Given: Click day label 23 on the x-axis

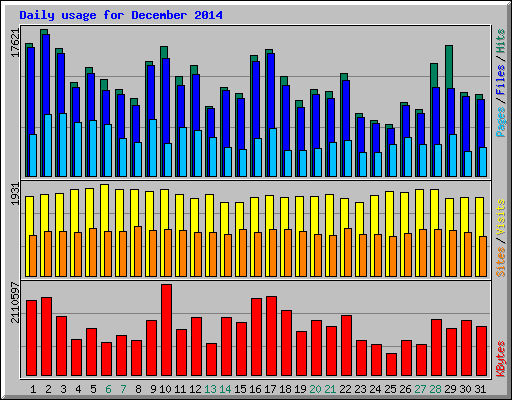Looking at the screenshot, I should click(360, 389).
